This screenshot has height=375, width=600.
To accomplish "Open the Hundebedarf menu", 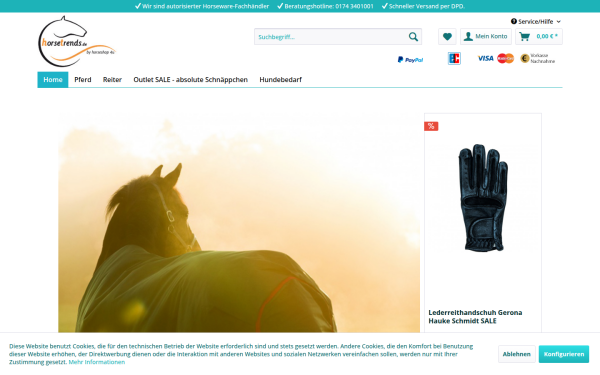I will coord(280,80).
